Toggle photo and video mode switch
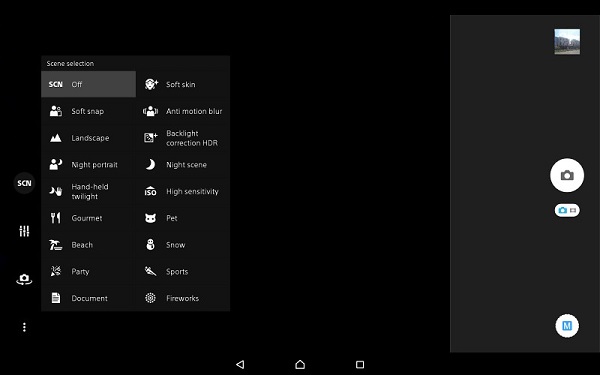Screen dimensions: 600x375 click(567, 210)
